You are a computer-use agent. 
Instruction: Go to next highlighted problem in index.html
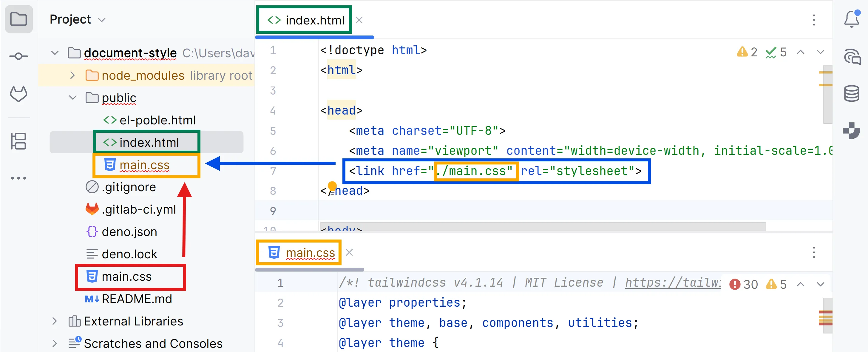tap(820, 52)
